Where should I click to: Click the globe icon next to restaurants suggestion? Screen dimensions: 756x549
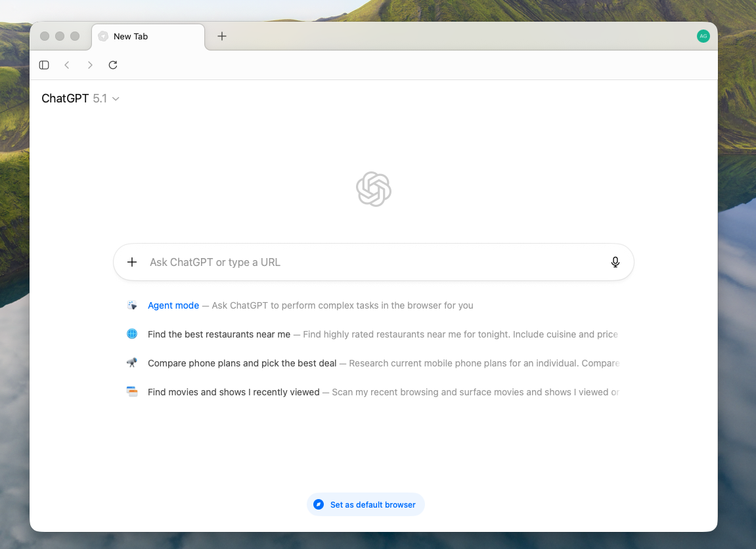[x=132, y=334]
